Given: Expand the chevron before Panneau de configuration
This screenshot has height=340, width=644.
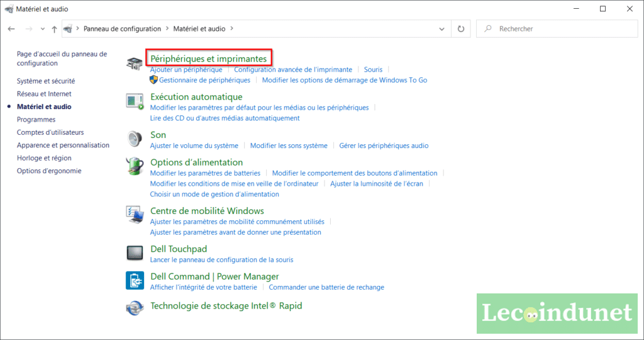Looking at the screenshot, I should click(x=77, y=29).
